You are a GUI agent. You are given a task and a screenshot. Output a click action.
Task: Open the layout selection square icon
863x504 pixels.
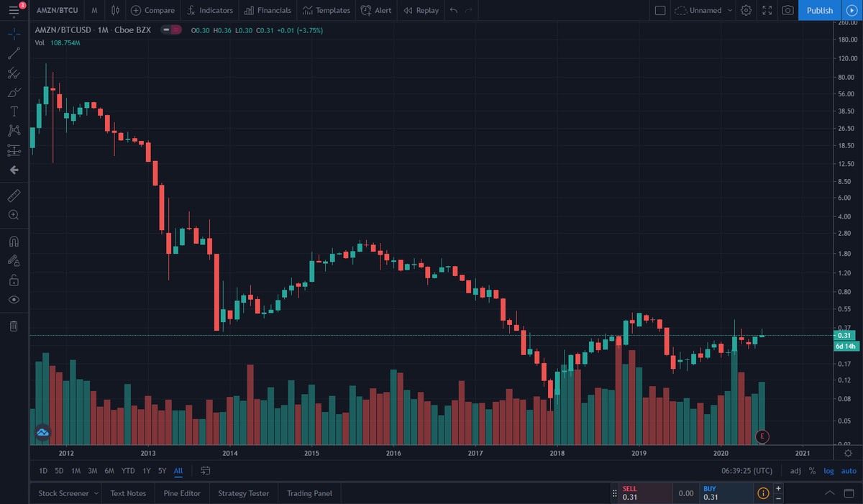pos(660,10)
